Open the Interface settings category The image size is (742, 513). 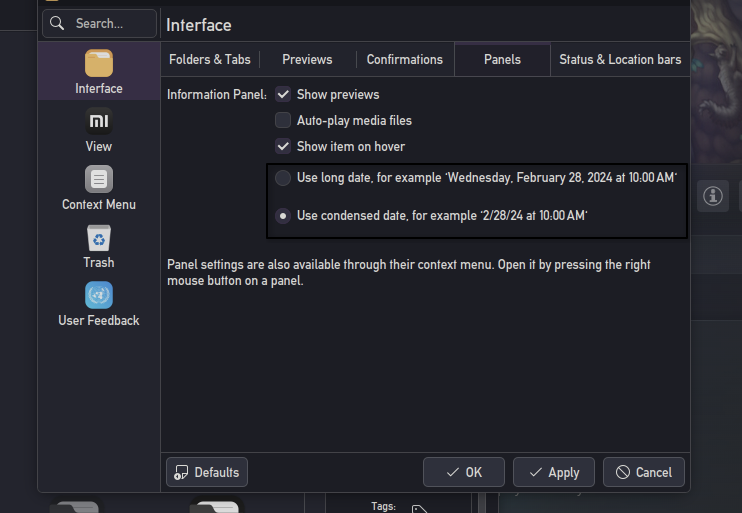coord(99,71)
